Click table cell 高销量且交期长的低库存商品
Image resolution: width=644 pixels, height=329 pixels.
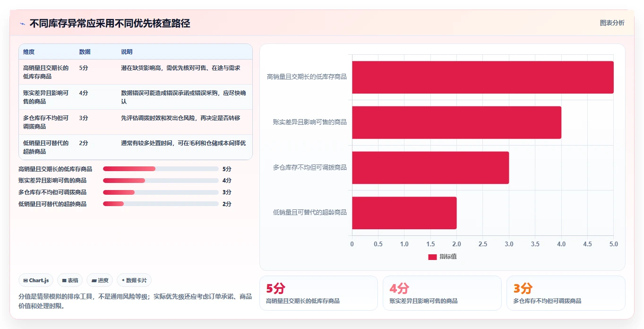click(x=46, y=72)
